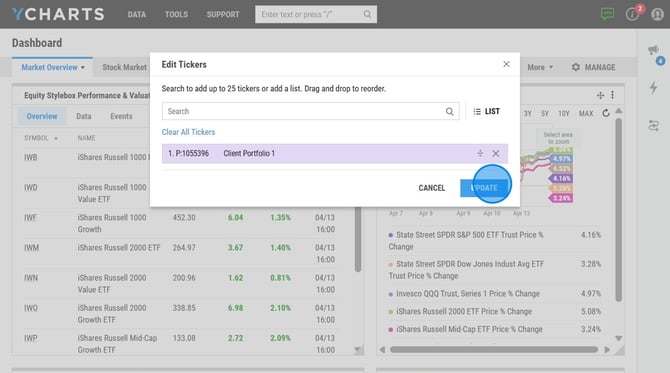Click the IWN symbol
Image resolution: width=670 pixels, height=373 pixels.
pos(31,278)
